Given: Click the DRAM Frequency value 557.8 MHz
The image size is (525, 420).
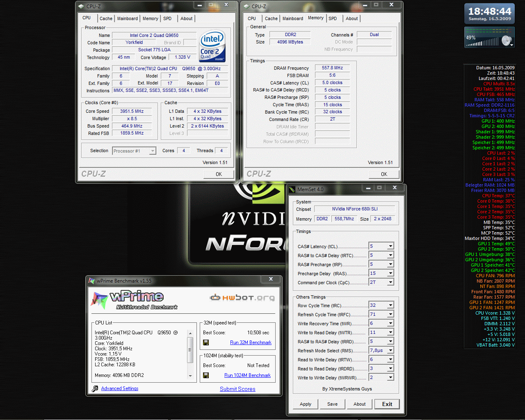Looking at the screenshot, I should point(332,68).
